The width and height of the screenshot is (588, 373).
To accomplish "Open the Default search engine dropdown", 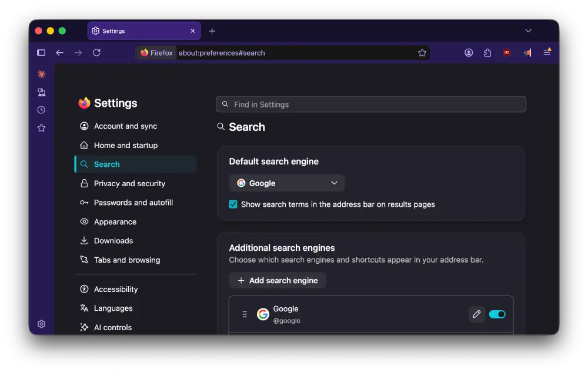I will coord(286,183).
